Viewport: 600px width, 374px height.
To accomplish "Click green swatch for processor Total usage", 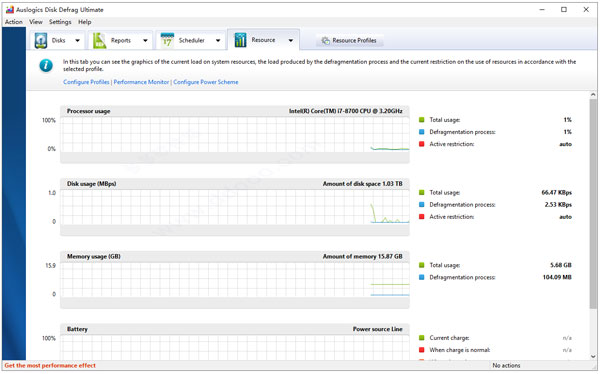I will point(422,120).
